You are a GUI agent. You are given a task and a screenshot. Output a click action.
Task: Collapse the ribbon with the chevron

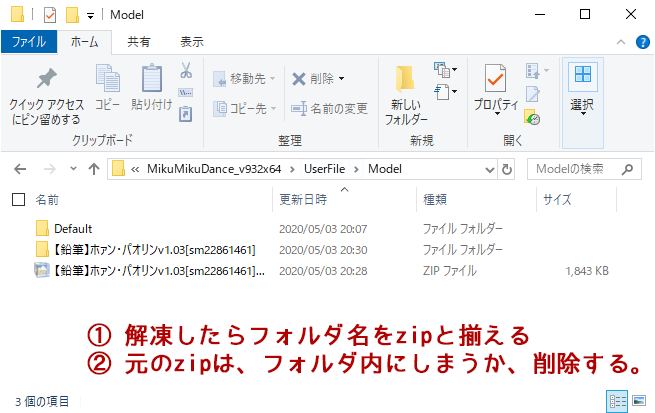(x=622, y=43)
